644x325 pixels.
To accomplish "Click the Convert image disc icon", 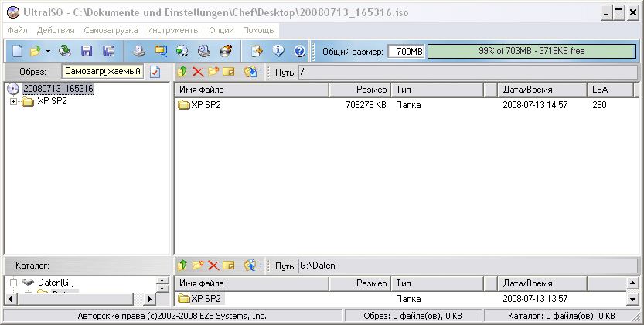I will [x=182, y=51].
